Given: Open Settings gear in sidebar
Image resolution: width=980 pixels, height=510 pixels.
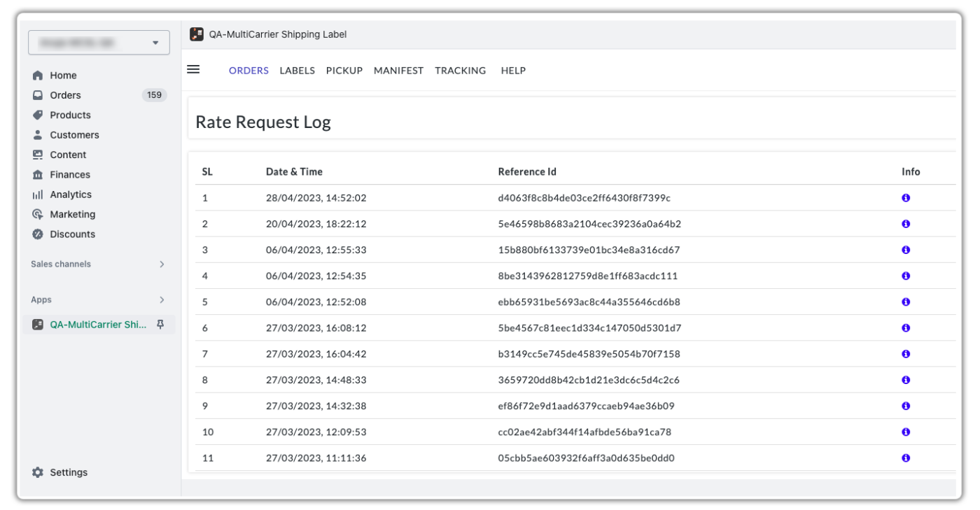Looking at the screenshot, I should [38, 472].
